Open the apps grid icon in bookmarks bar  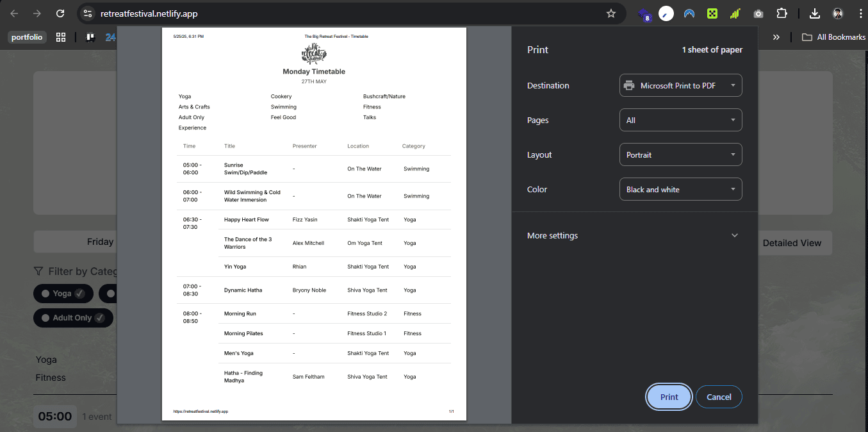point(61,37)
